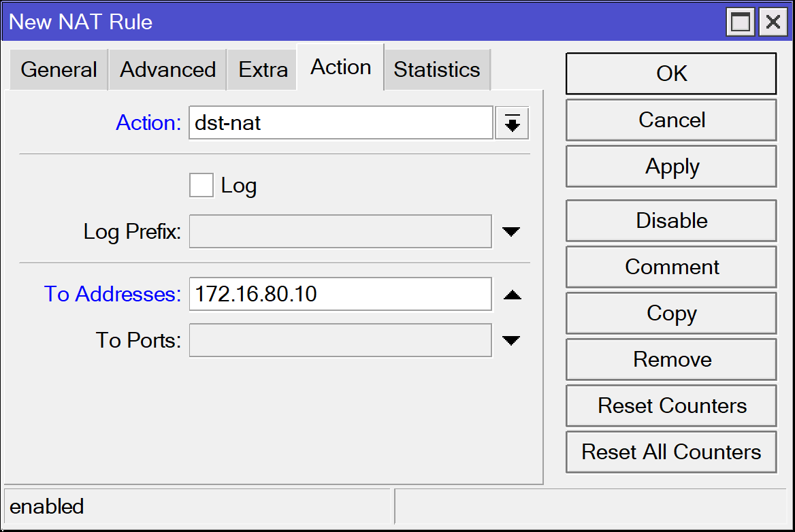Expand the To Ports field

pyautogui.click(x=511, y=340)
